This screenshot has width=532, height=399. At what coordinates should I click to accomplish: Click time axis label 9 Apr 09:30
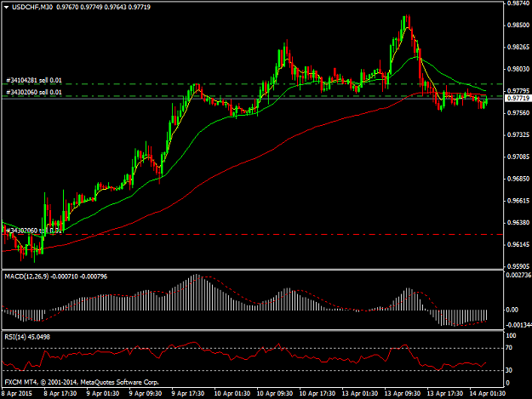click(146, 394)
